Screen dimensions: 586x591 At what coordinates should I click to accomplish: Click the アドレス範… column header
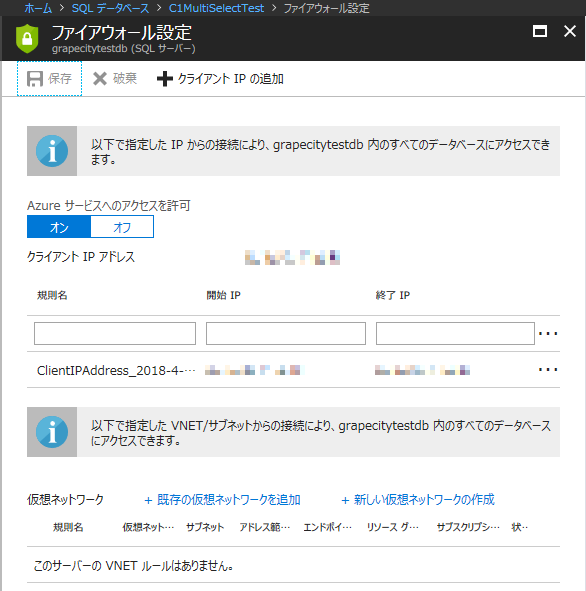pos(265,527)
